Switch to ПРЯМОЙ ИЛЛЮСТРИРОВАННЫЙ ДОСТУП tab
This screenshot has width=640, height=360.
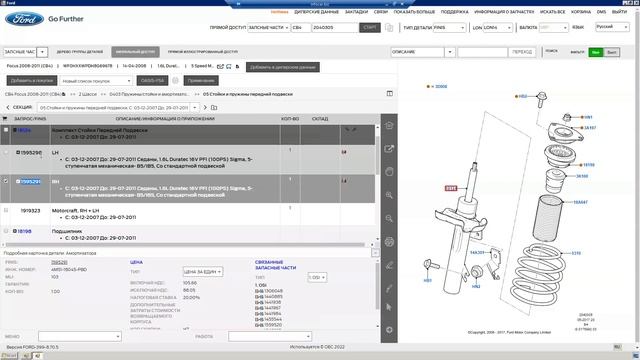tap(202, 52)
